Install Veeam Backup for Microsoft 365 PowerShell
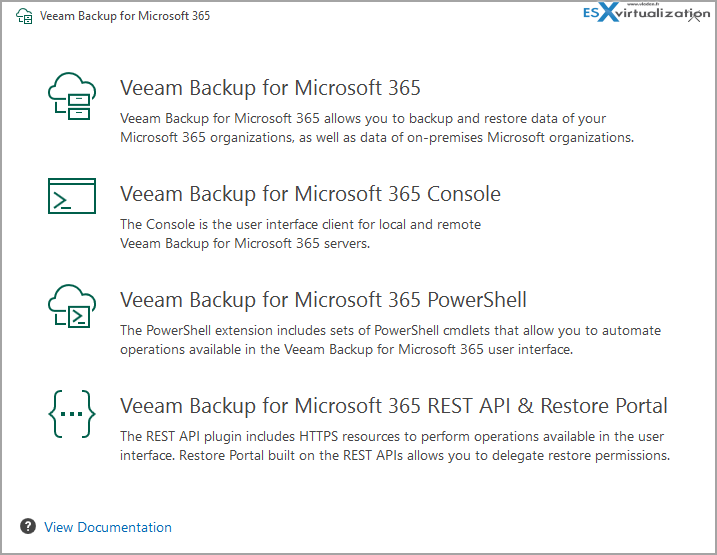 click(323, 300)
